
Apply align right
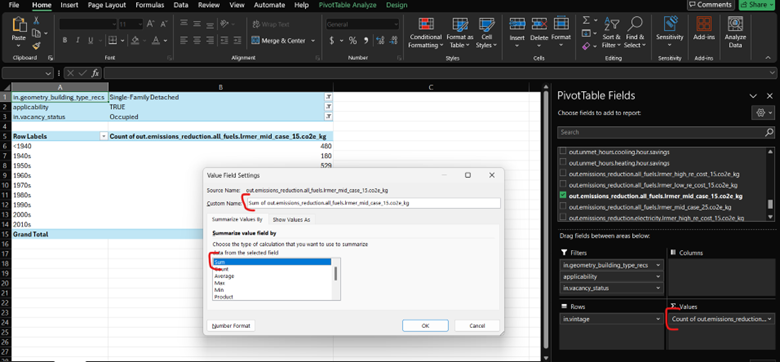(210, 41)
